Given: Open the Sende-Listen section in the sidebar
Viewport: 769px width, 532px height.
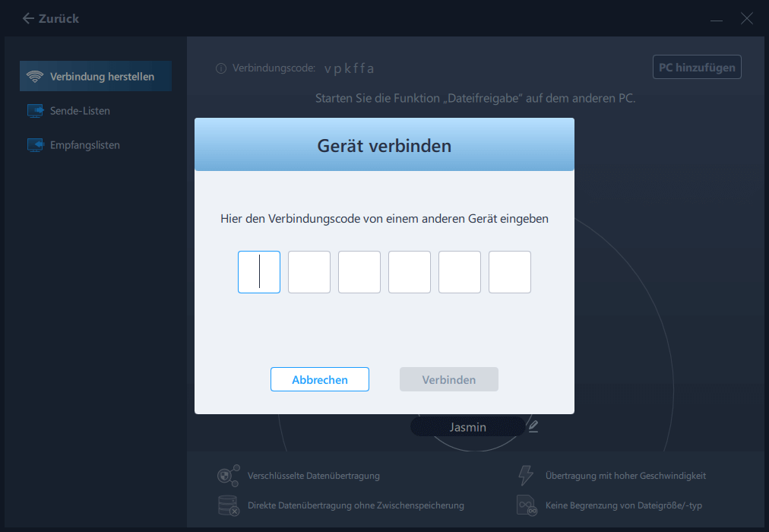Looking at the screenshot, I should (79, 110).
